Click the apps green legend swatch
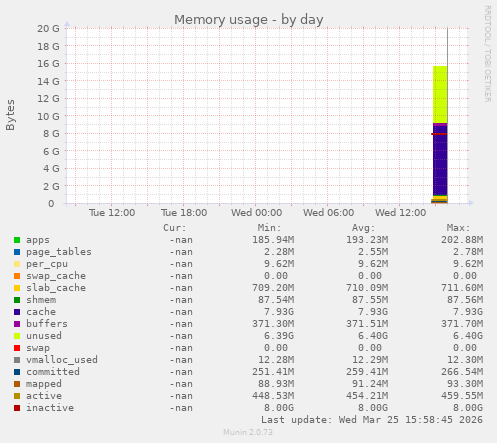 pyautogui.click(x=17, y=240)
